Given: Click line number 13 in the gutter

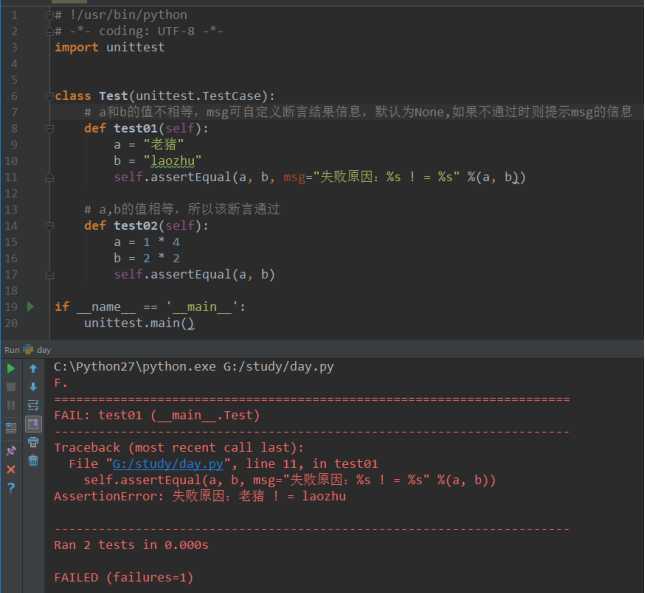Looking at the screenshot, I should [x=12, y=210].
